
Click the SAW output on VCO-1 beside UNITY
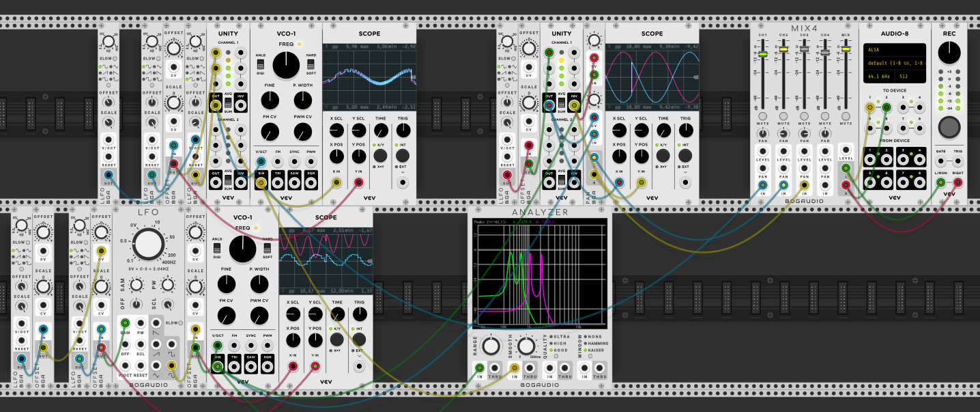295,182
